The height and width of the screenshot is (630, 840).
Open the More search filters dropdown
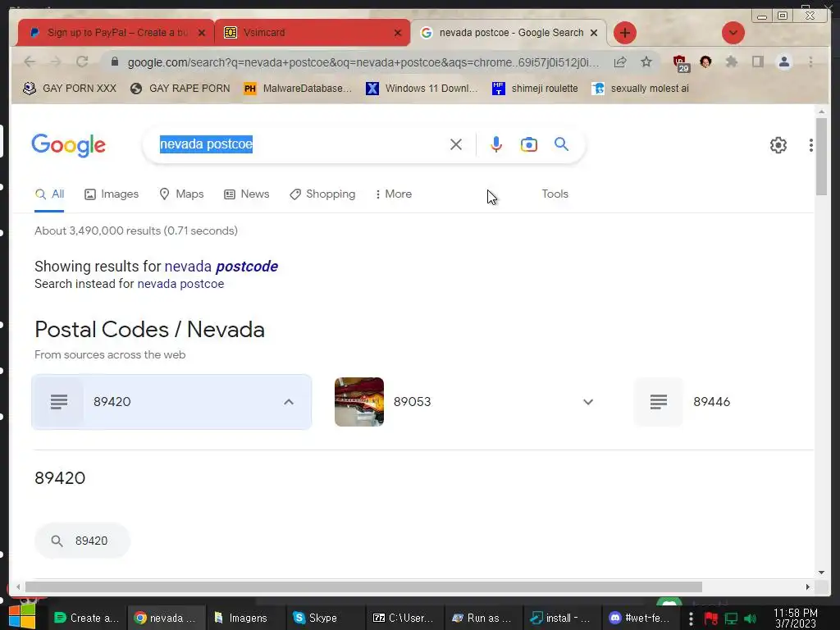coord(394,194)
